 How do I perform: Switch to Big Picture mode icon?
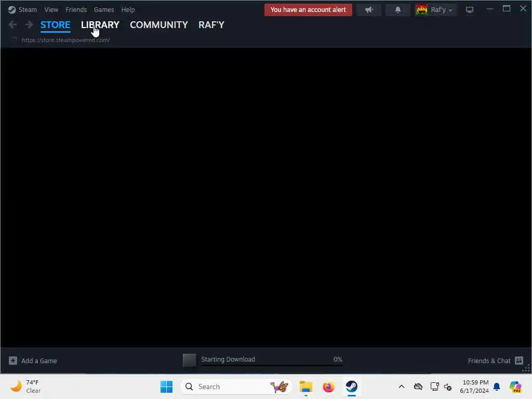click(x=470, y=9)
